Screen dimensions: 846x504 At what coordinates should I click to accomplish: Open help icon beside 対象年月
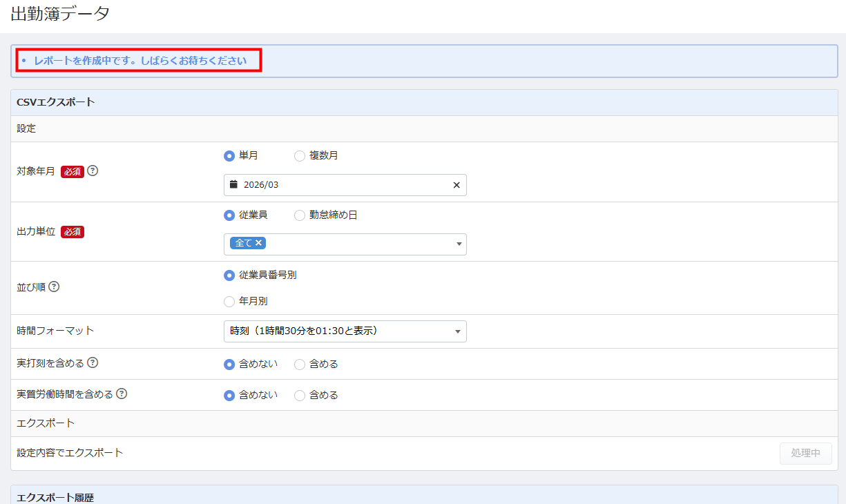click(93, 171)
